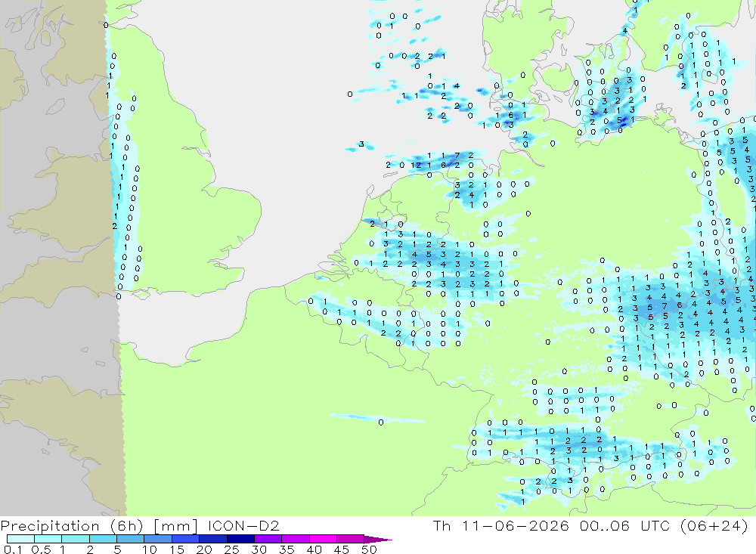Pick the 45–50 mm legend color swatch
This screenshot has height=554, width=756.
click(351, 539)
